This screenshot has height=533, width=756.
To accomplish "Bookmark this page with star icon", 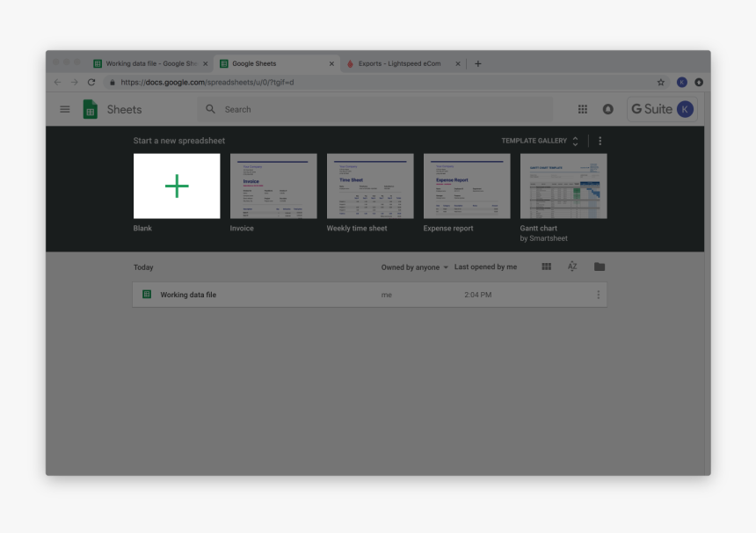I will pos(661,82).
